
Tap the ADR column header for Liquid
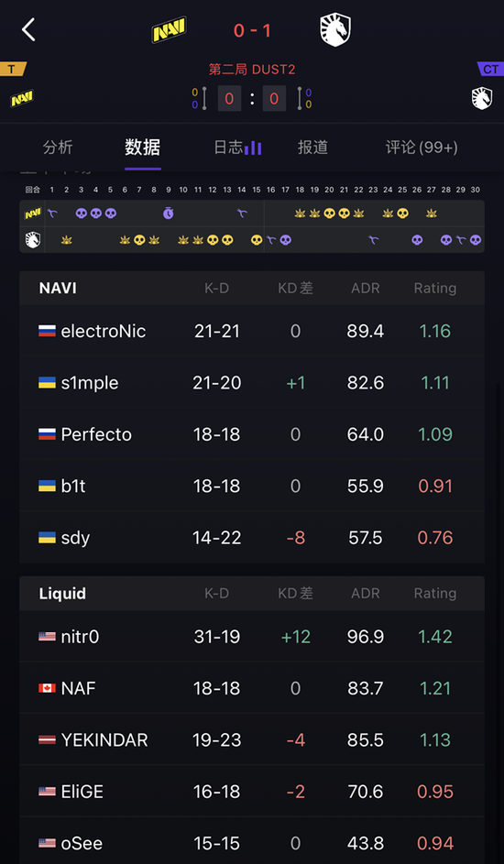(x=366, y=594)
